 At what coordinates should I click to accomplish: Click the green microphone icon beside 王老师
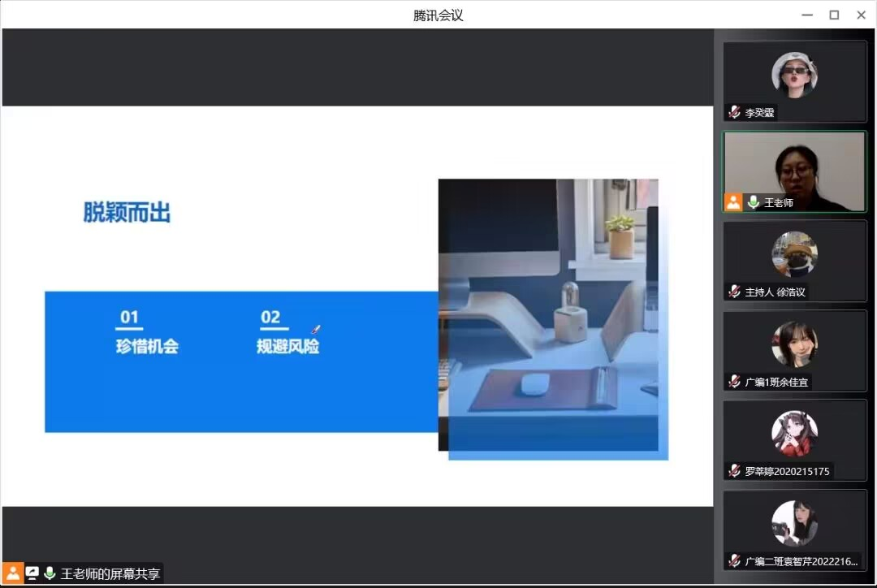754,202
